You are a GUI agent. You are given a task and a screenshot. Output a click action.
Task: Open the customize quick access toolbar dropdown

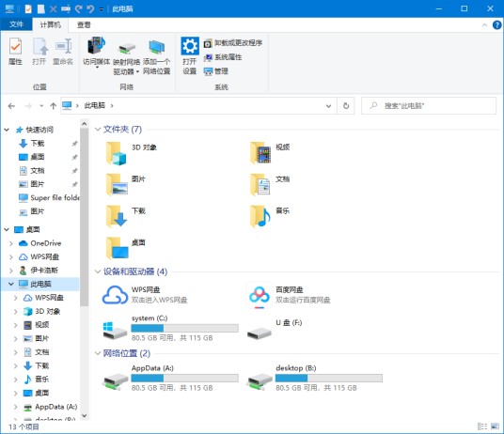coord(102,9)
